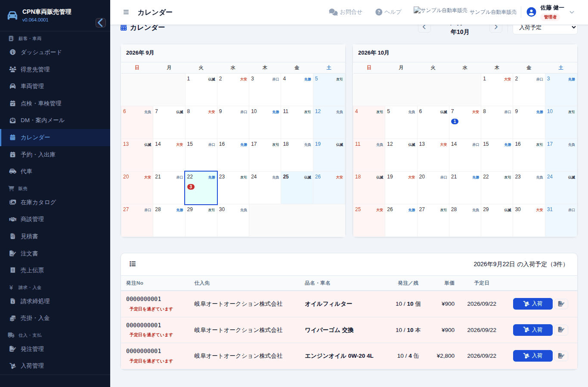Open 注文書 in the sidebar
Screen dimensions: 588x387
click(x=55, y=254)
